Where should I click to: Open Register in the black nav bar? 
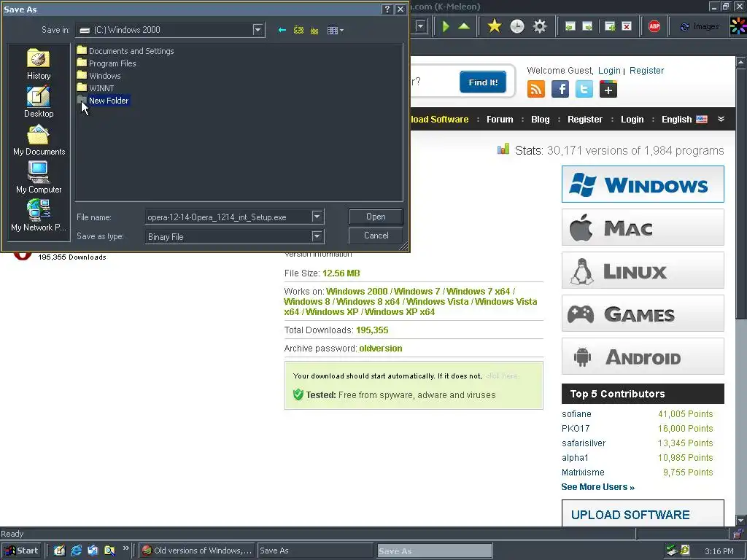(x=584, y=120)
